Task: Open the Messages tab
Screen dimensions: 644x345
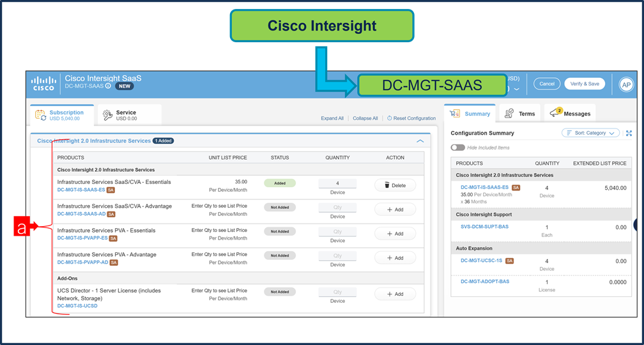Action: [570, 114]
